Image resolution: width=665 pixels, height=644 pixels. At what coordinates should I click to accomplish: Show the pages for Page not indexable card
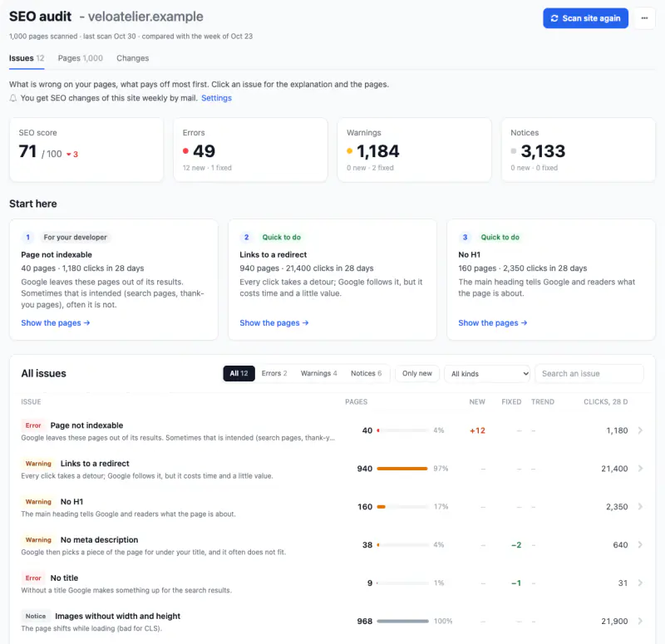point(56,322)
